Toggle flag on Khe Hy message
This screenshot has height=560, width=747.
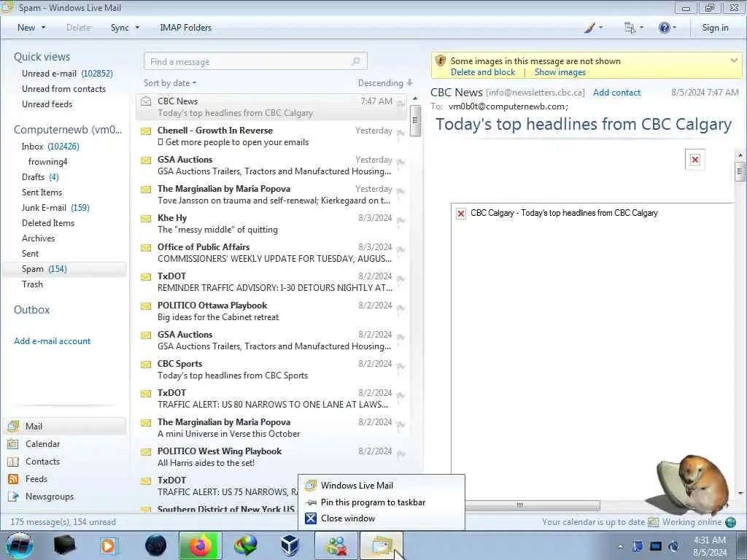pyautogui.click(x=400, y=220)
